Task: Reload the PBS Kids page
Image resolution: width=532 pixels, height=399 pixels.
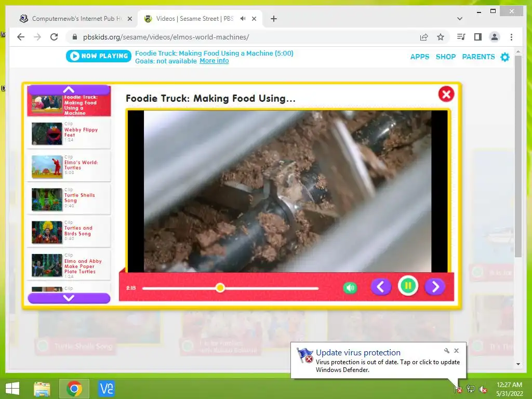Action: tap(54, 37)
